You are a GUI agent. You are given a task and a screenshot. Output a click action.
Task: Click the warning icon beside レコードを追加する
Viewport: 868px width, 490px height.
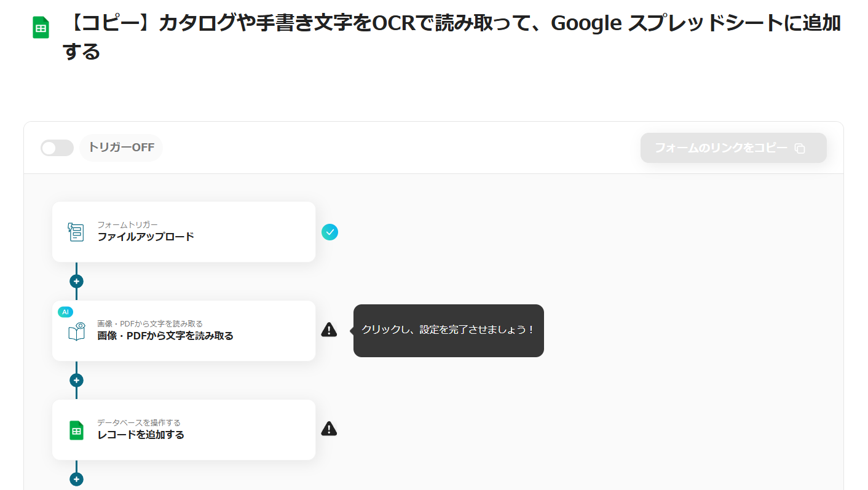[x=329, y=429]
